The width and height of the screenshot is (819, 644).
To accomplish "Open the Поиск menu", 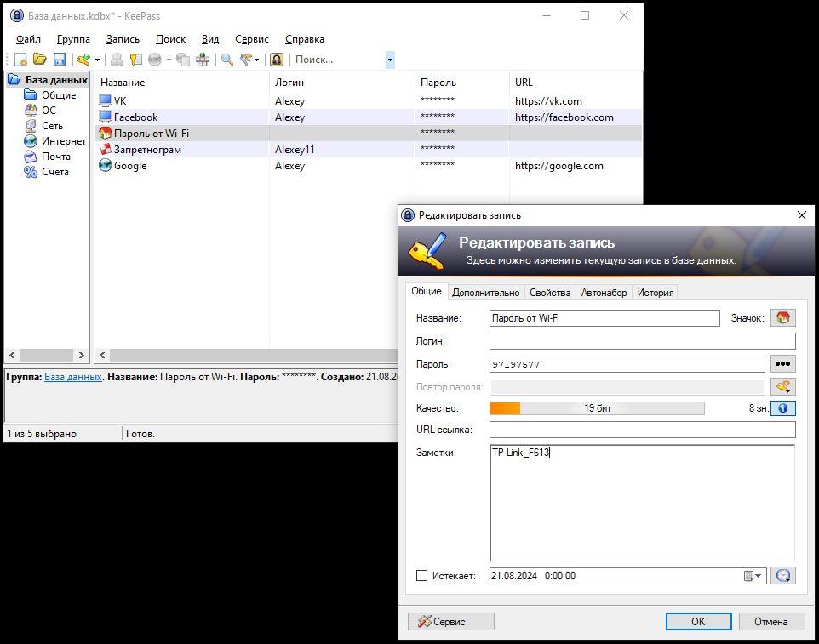I will click(x=170, y=39).
